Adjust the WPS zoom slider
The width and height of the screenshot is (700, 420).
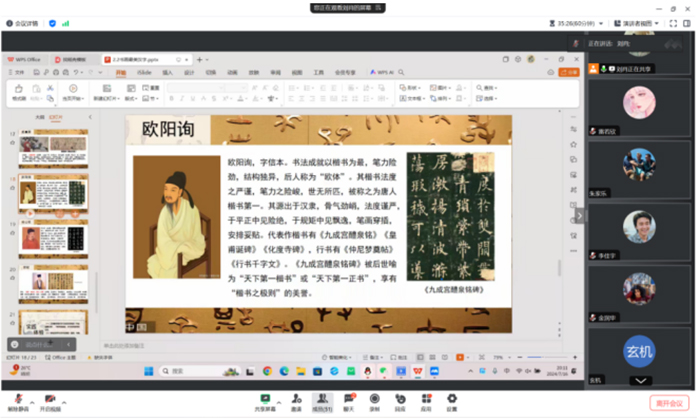pos(547,358)
